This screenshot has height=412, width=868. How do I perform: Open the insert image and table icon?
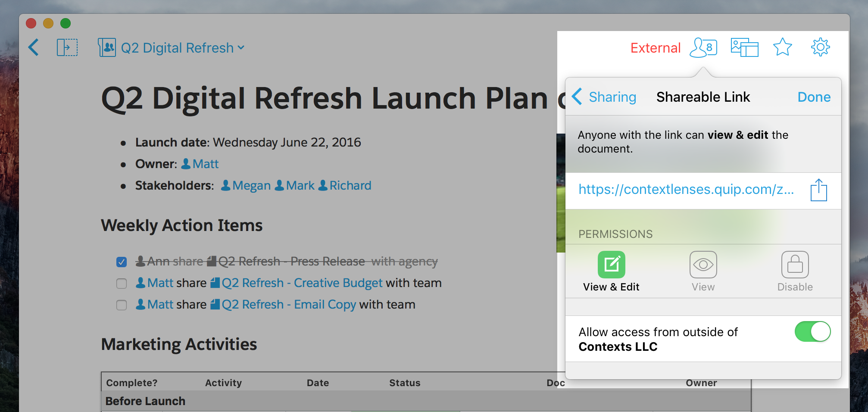744,47
